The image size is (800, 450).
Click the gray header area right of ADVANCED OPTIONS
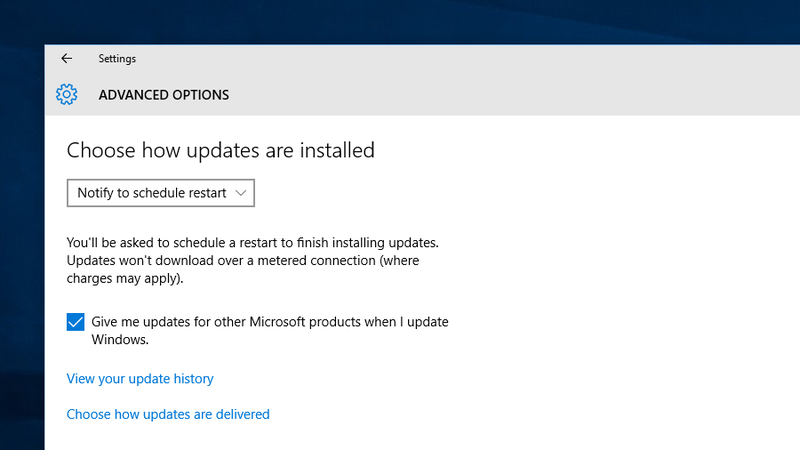[510, 95]
